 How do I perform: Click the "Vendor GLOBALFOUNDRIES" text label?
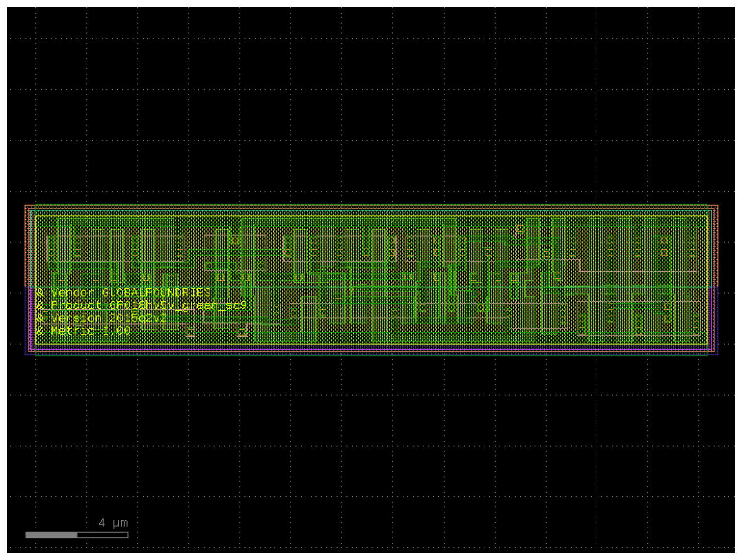[130, 292]
